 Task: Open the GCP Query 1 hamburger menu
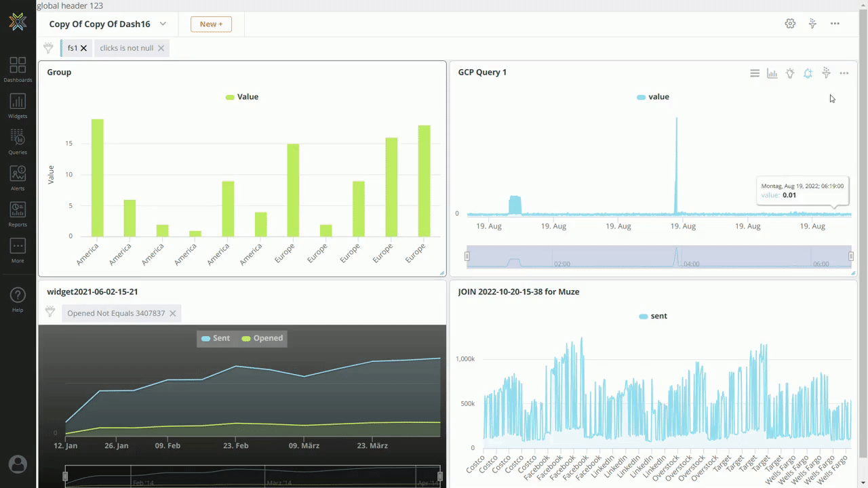[x=755, y=73]
